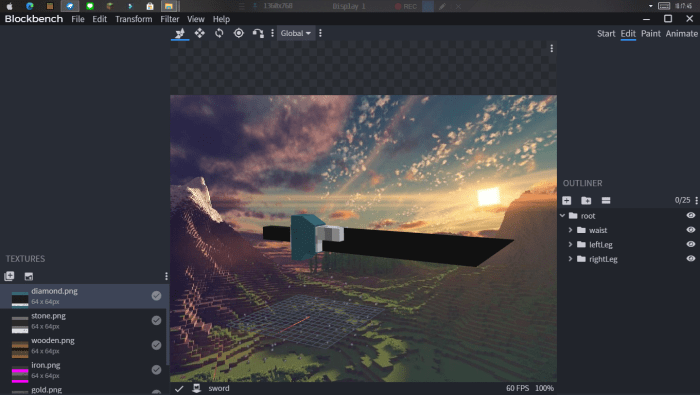Open the Start screen link
The height and width of the screenshot is (395, 700).
606,34
